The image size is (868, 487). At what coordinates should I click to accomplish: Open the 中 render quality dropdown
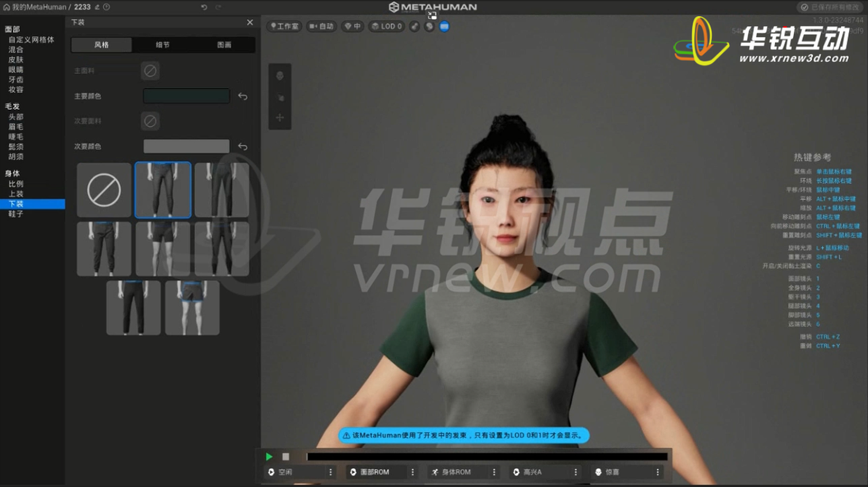pos(352,26)
